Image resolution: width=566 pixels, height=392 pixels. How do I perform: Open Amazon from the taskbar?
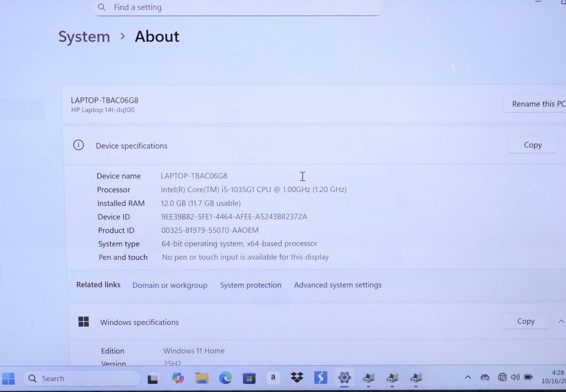pyautogui.click(x=273, y=378)
